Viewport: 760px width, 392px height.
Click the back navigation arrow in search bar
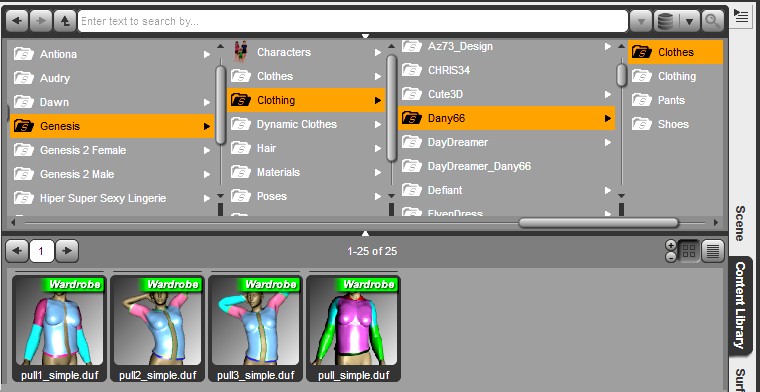coord(17,21)
